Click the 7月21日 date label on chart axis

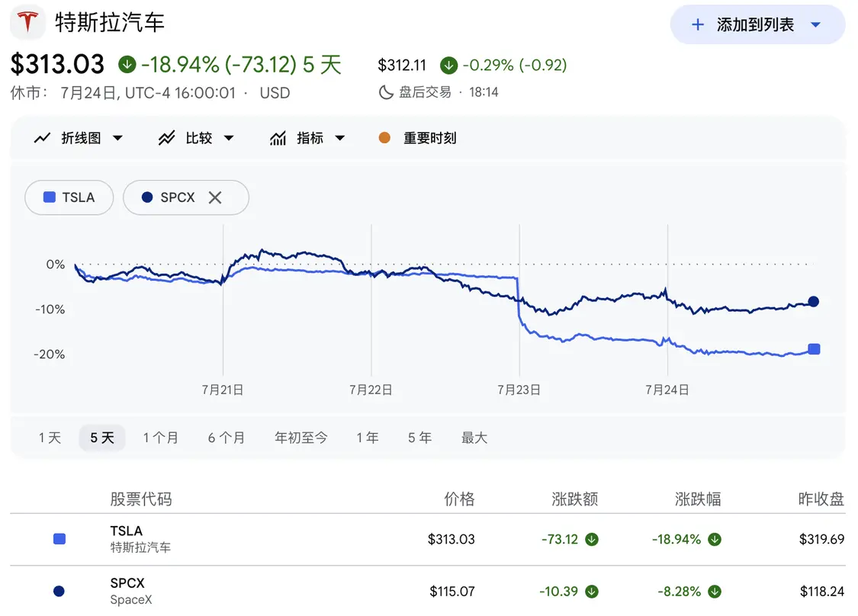(x=223, y=390)
